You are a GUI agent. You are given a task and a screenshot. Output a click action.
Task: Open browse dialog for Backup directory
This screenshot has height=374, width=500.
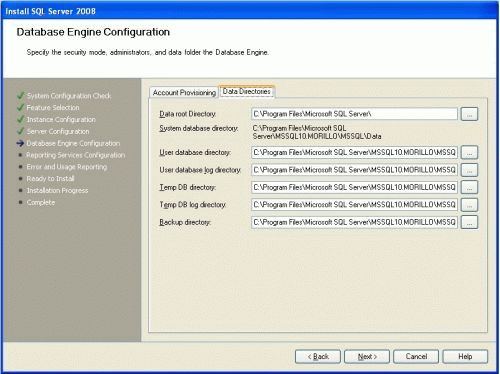point(469,222)
